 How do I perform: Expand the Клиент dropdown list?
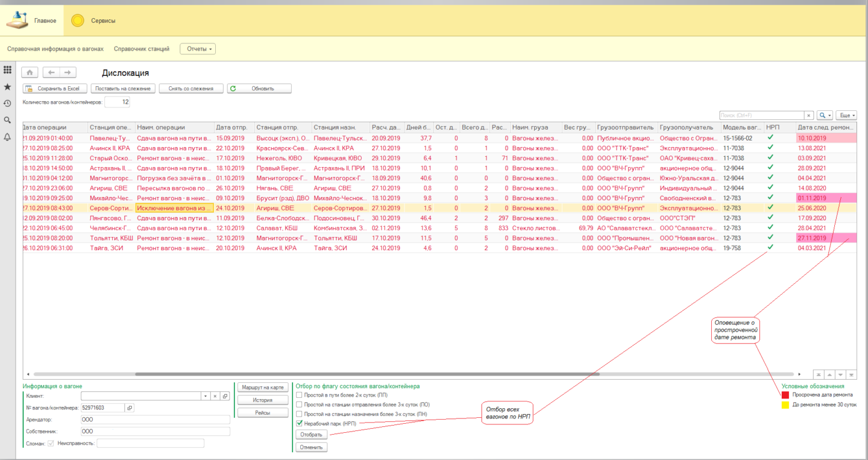(205, 396)
